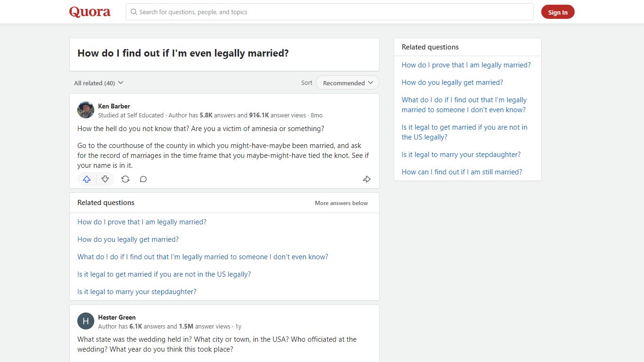Reshare Ken Barber's answer
Image resolution: width=644 pixels, height=362 pixels.
[x=125, y=179]
